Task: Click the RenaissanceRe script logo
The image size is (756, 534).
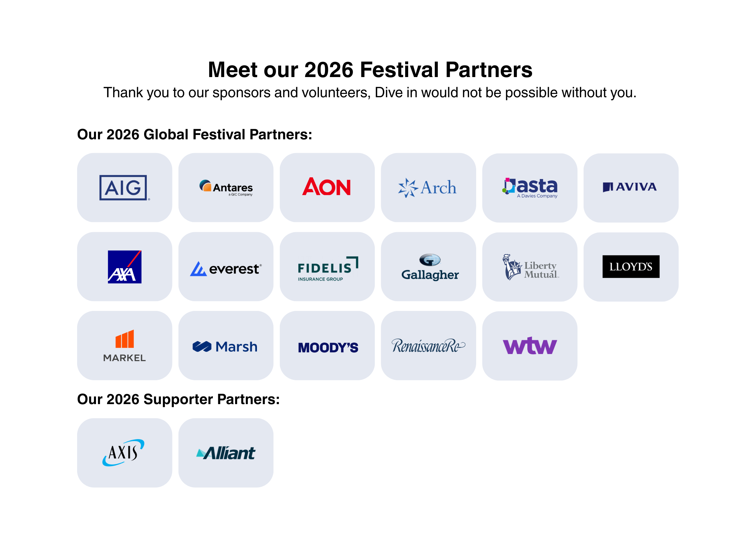Action: [428, 346]
